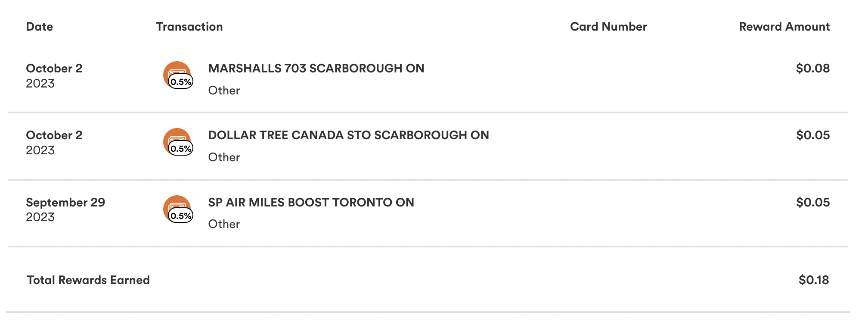Click the $0.08 Marshalls reward amount

(812, 69)
